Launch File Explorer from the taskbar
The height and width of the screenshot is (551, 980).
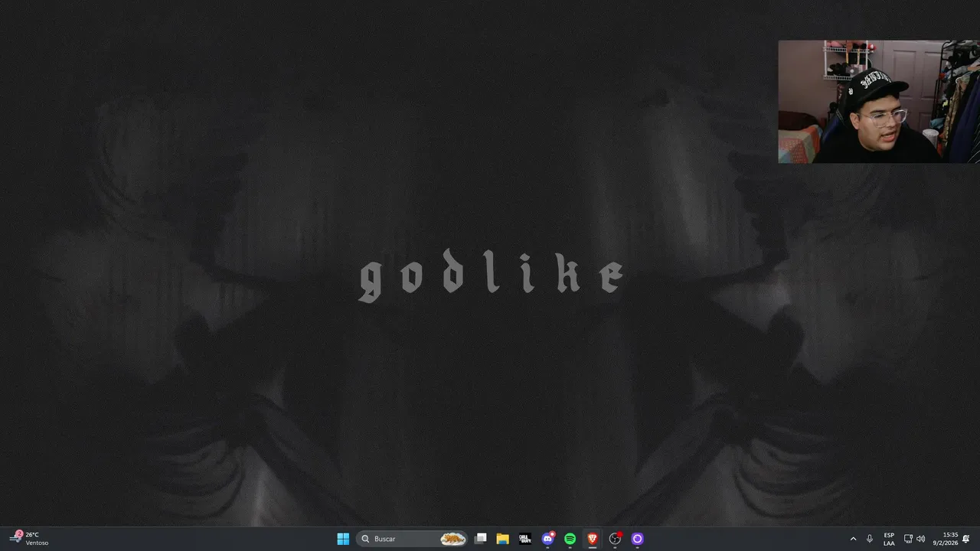502,539
